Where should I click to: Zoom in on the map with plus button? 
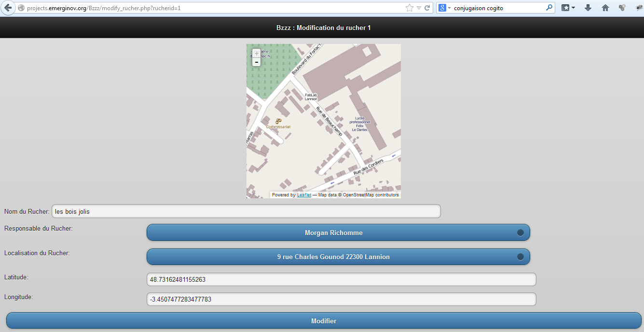[x=256, y=53]
